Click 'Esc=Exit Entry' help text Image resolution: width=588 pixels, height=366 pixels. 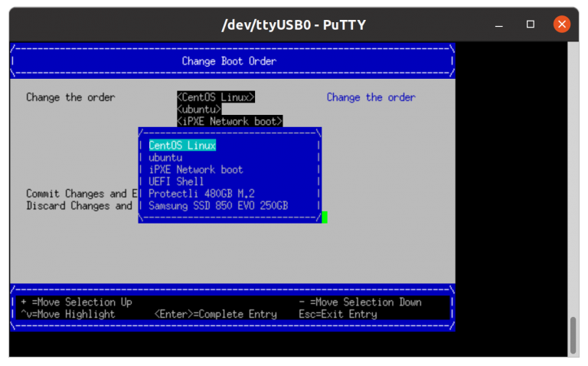(338, 314)
